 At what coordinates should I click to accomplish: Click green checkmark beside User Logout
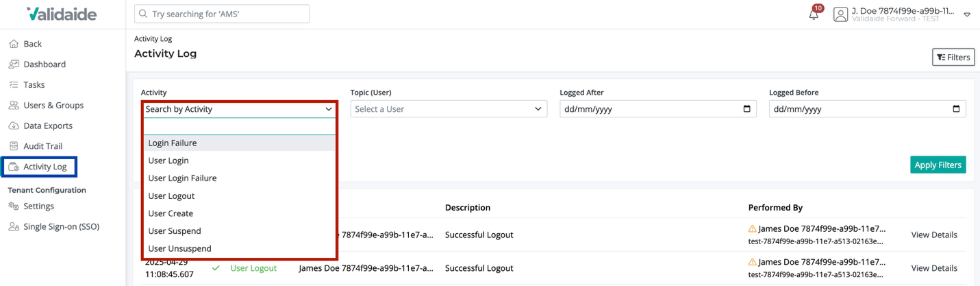tap(216, 268)
